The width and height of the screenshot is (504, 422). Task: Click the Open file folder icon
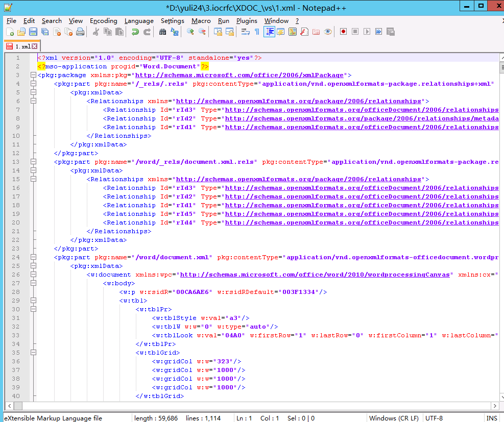tap(21, 32)
